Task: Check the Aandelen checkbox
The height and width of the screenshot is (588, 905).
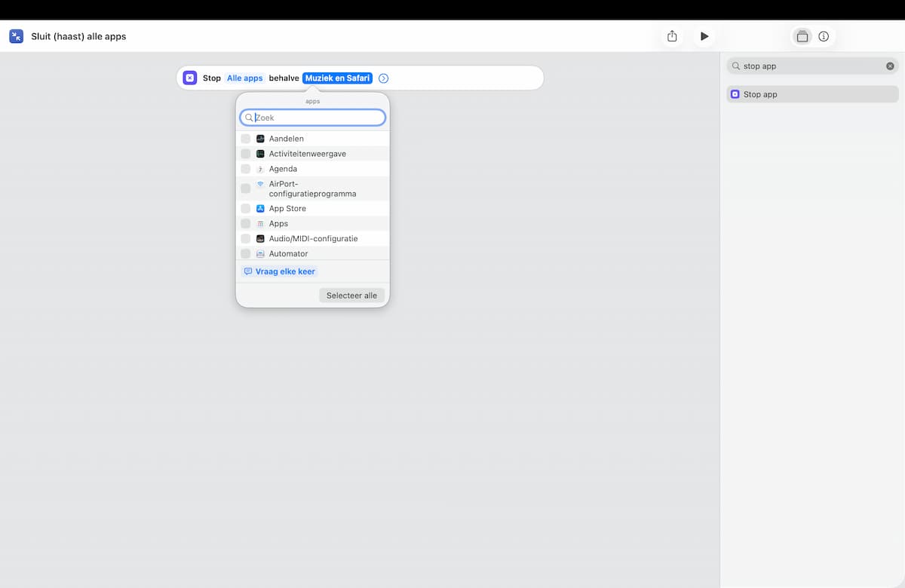Action: click(x=246, y=139)
